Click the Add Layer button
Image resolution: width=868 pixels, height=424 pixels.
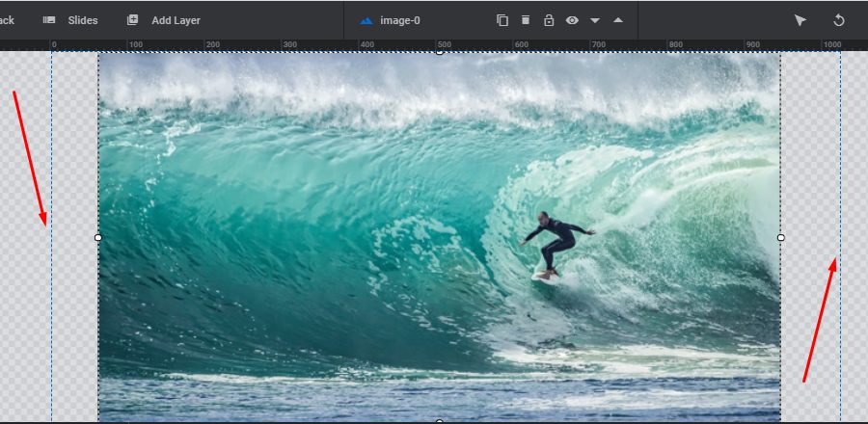click(164, 20)
